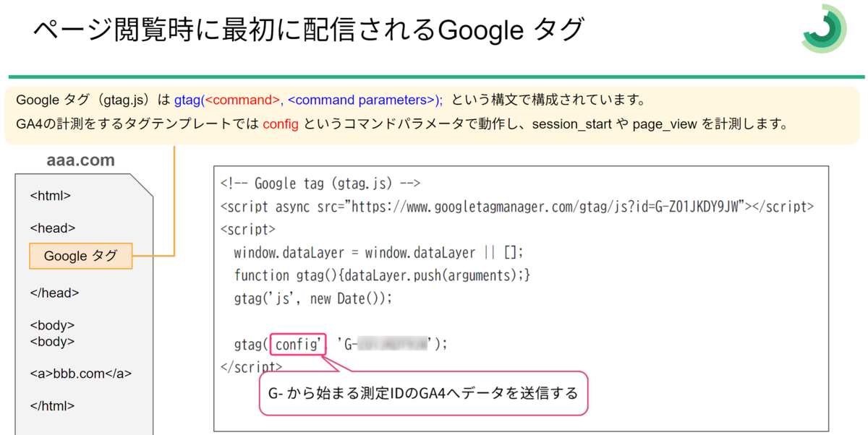Click the '<a>bbb.com</a>' anchor line
Screen dimensions: 868x435
(81, 374)
